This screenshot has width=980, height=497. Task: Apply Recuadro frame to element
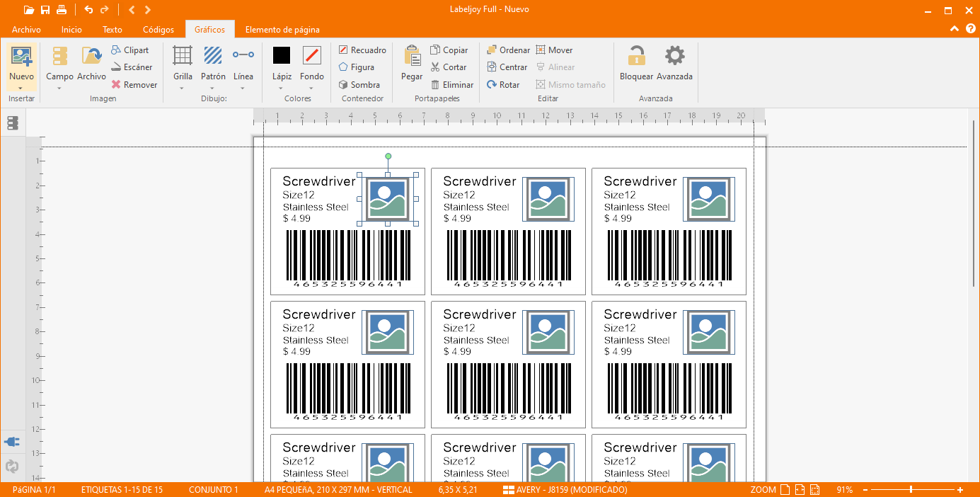[362, 50]
